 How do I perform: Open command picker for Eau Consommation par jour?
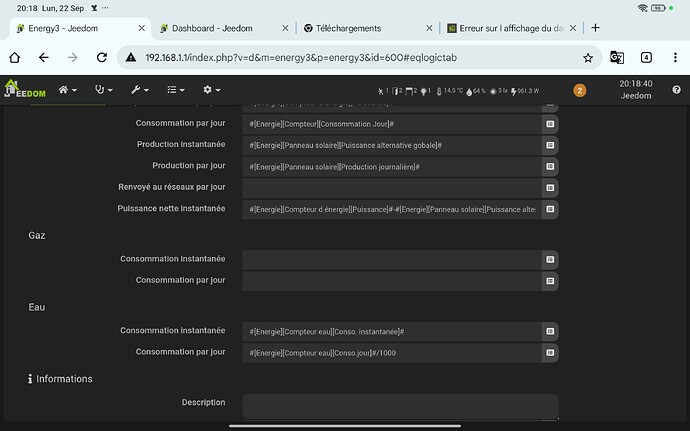(550, 353)
